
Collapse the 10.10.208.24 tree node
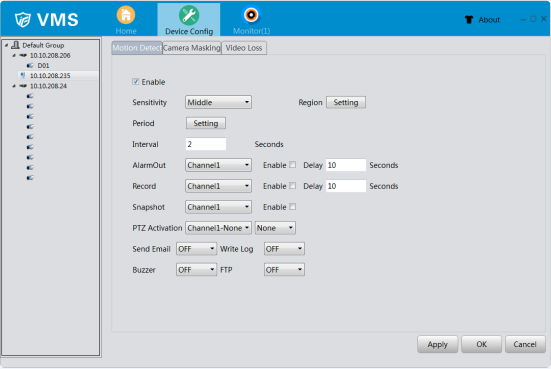click(x=14, y=86)
